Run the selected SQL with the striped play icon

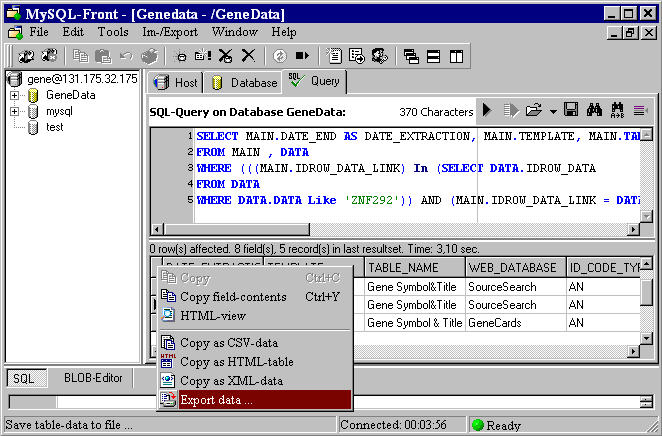point(511,111)
